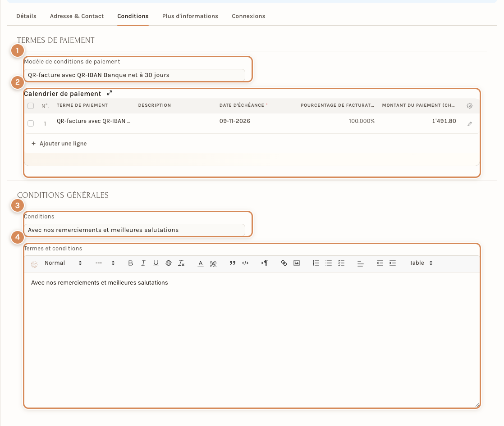This screenshot has width=504, height=426.
Task: Click the Conditions field with remerciements text
Action: tap(134, 230)
